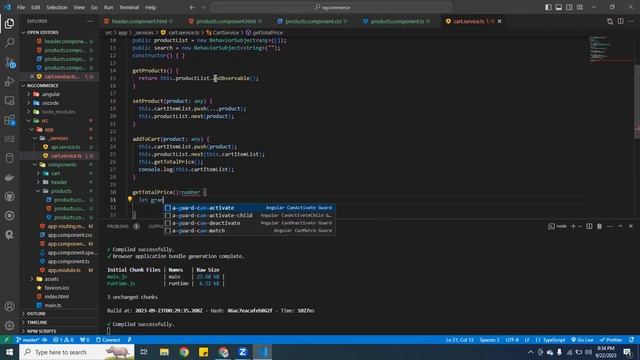The image size is (640, 360).
Task: Click the remote window status bar icon
Action: coord(7,340)
